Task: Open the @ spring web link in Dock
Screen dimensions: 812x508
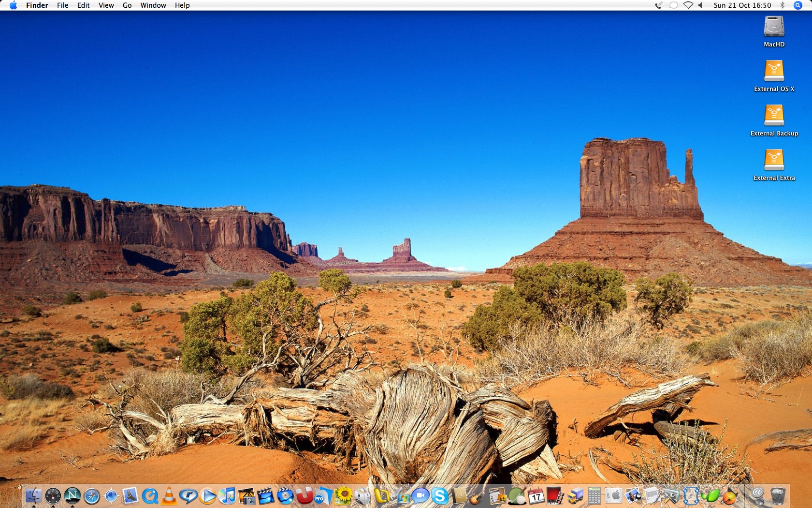Action: [758, 496]
